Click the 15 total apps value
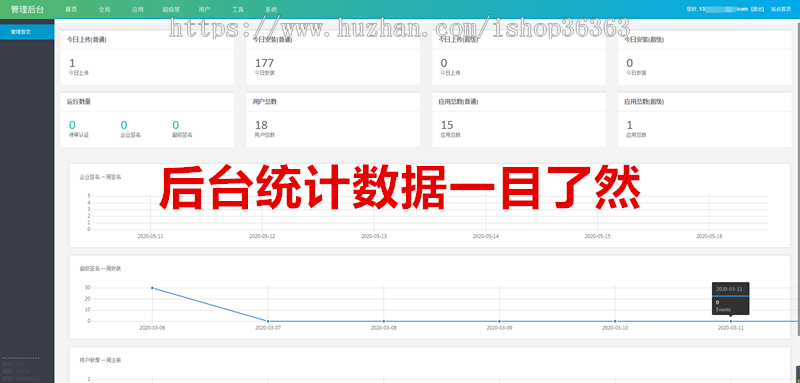 447,125
